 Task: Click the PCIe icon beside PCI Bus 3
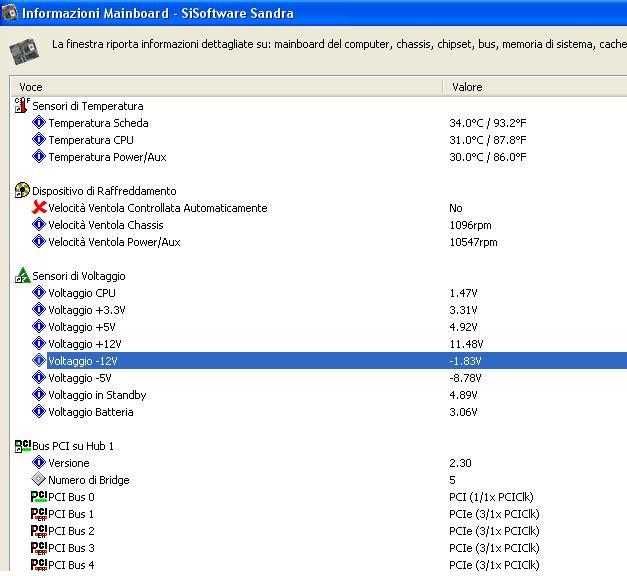pyautogui.click(x=39, y=548)
